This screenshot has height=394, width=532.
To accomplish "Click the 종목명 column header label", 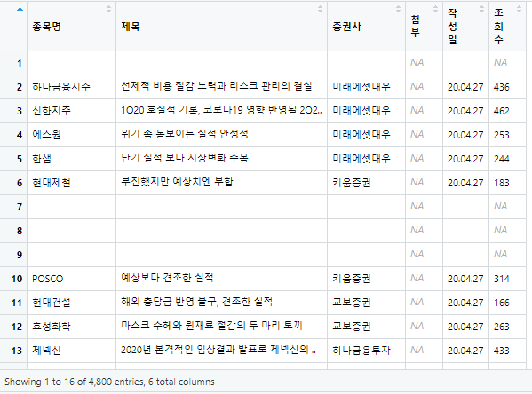I will click(46, 27).
